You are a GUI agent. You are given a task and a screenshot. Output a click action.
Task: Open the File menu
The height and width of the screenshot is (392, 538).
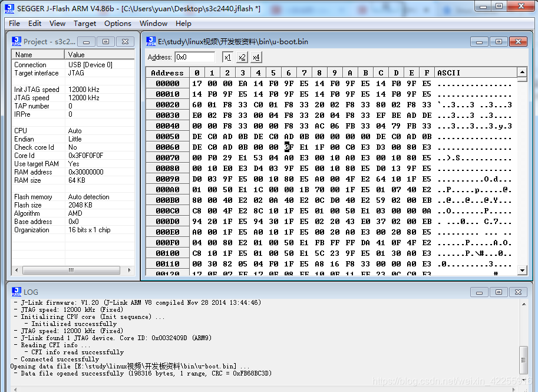(14, 24)
